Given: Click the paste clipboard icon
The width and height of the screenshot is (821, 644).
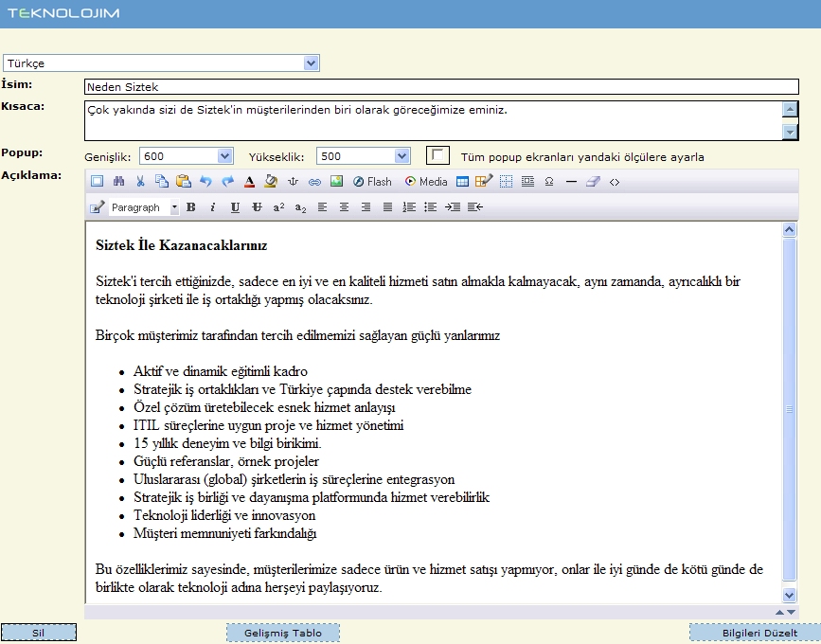Looking at the screenshot, I should [x=184, y=182].
